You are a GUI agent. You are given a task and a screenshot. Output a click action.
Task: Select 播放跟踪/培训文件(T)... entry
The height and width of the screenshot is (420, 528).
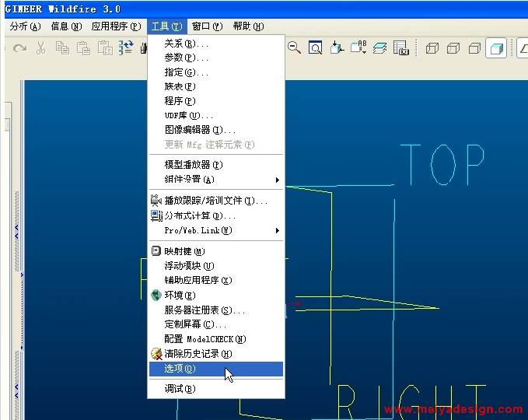216,201
